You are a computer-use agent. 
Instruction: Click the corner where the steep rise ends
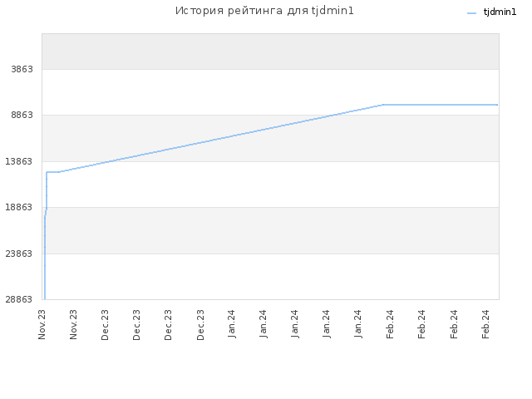tap(47, 172)
